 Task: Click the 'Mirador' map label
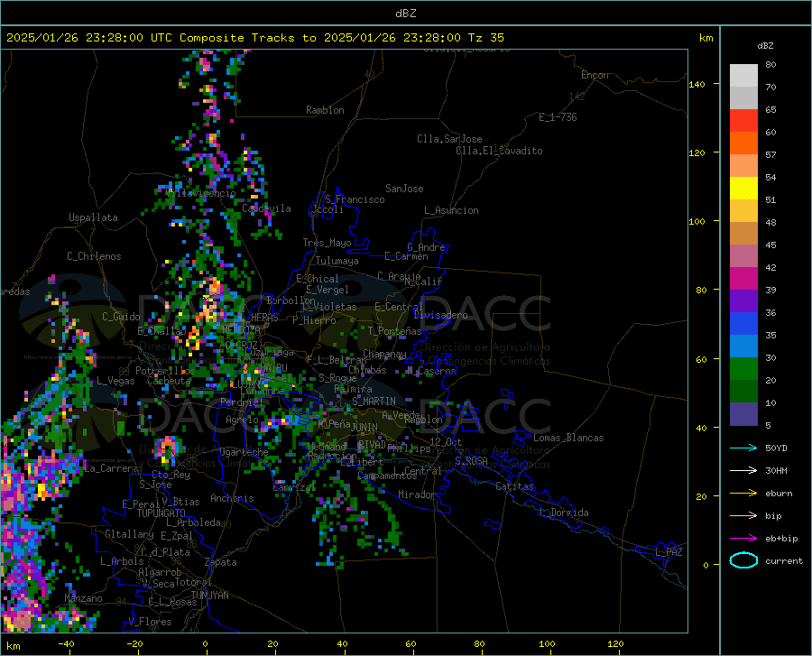(x=416, y=494)
